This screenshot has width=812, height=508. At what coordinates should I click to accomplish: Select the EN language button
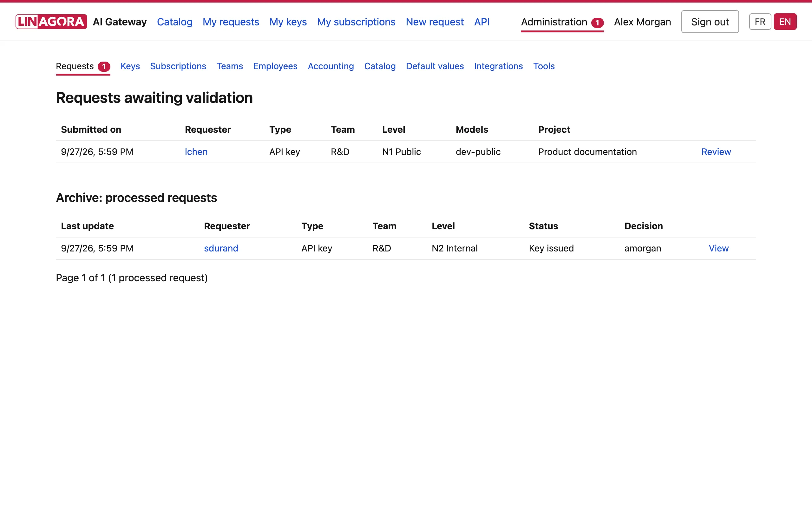point(785,22)
